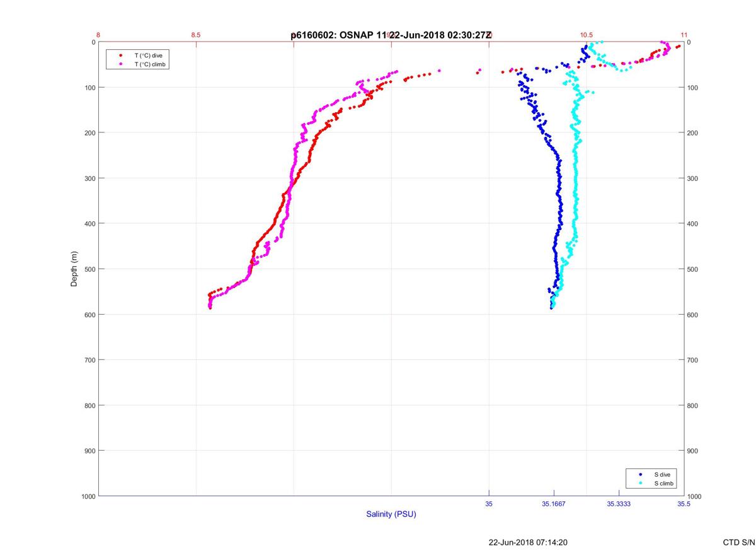Click the 'CTD S/N' text
This screenshot has width=756, height=558.
pyautogui.click(x=739, y=542)
